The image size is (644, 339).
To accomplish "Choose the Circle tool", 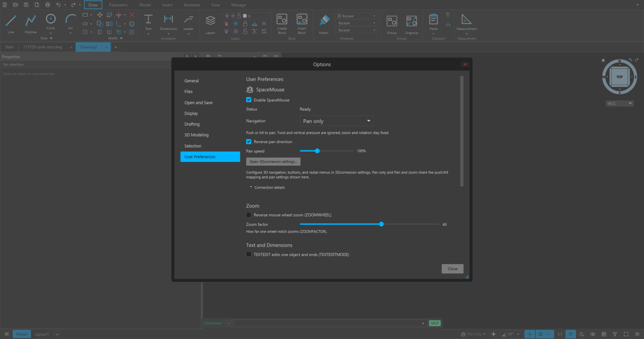I will coord(51,22).
